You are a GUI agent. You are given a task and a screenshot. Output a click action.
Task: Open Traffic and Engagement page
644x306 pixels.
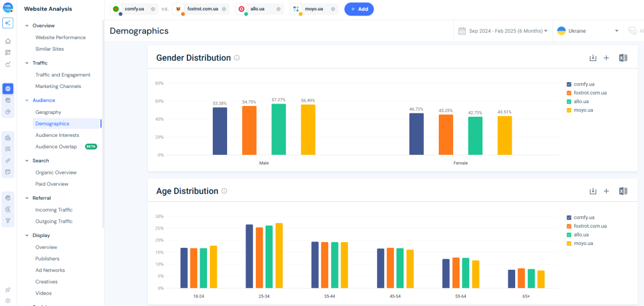[63, 75]
